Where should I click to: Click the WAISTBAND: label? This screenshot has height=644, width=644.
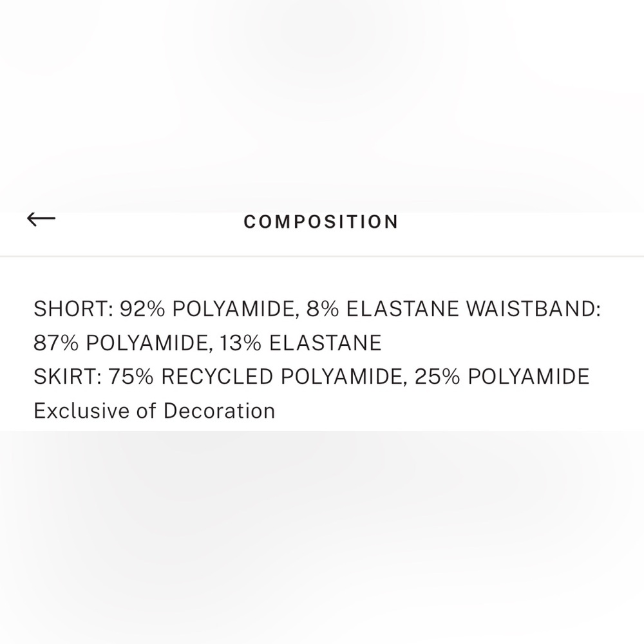point(533,308)
